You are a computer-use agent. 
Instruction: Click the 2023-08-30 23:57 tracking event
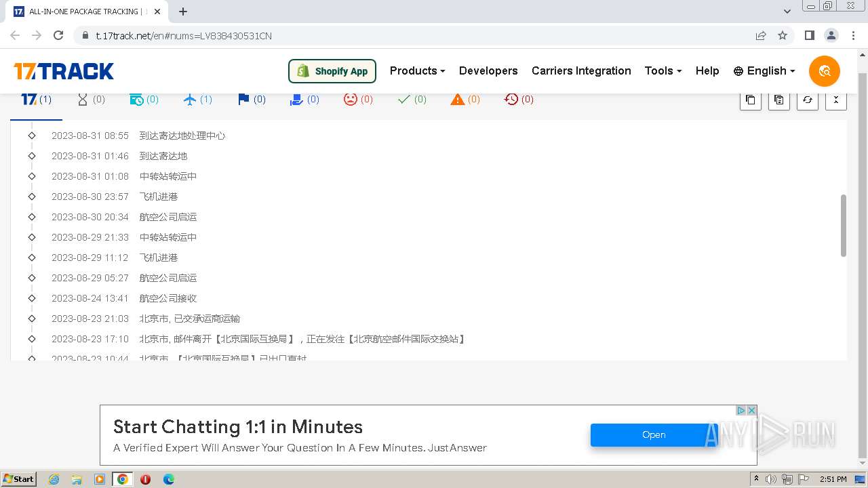click(x=114, y=197)
